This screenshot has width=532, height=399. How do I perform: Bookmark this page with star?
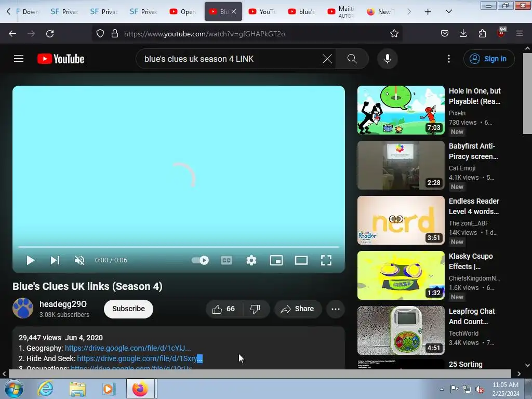pos(394,34)
